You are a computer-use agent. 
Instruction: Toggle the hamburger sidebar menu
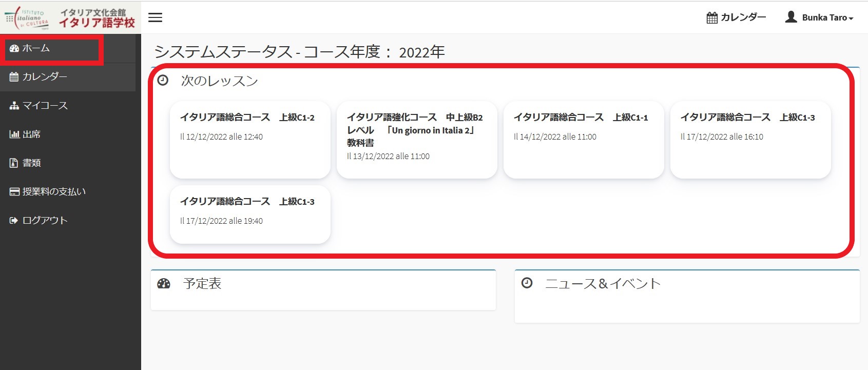pyautogui.click(x=155, y=17)
